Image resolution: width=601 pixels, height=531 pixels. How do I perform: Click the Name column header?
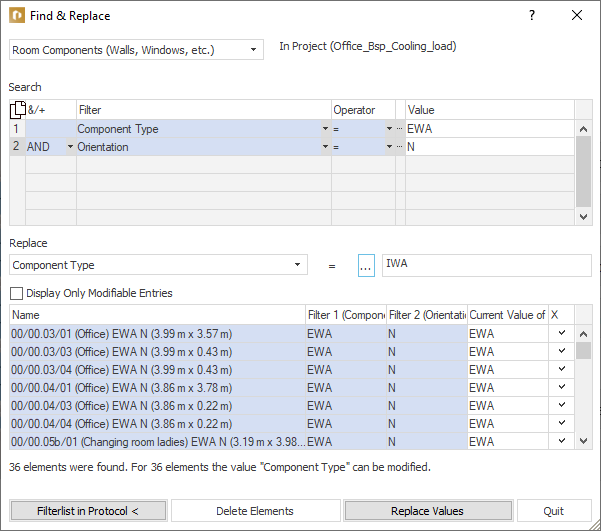(x=158, y=315)
